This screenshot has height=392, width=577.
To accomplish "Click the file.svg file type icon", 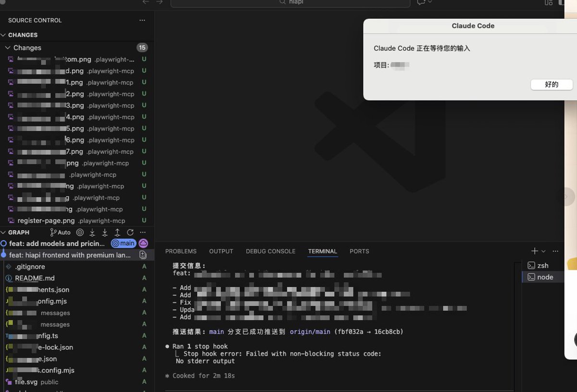I will (9, 382).
